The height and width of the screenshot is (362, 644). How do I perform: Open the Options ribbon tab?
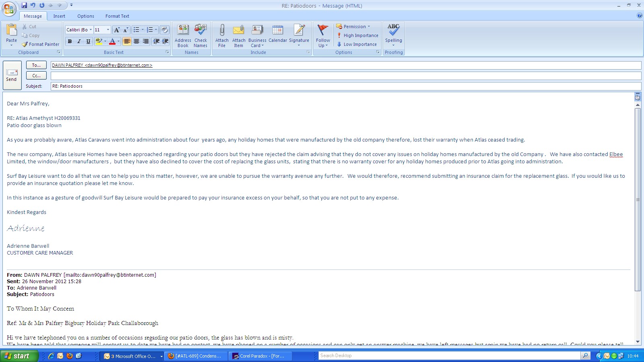click(x=86, y=16)
